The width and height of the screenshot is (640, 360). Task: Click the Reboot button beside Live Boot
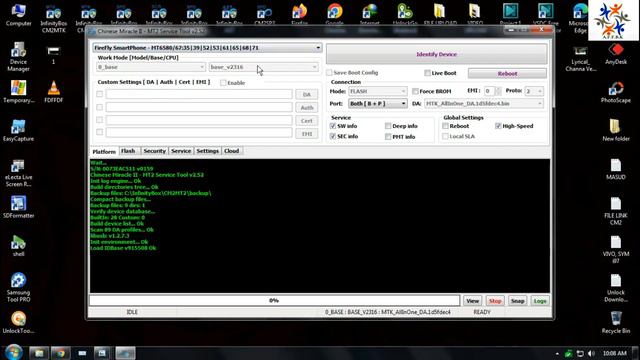pyautogui.click(x=507, y=73)
